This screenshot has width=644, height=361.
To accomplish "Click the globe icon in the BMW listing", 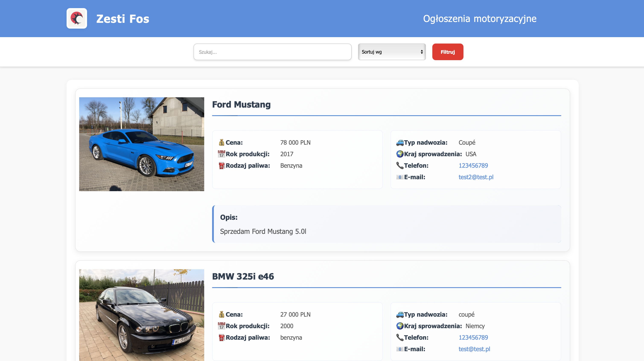I will click(x=400, y=326).
